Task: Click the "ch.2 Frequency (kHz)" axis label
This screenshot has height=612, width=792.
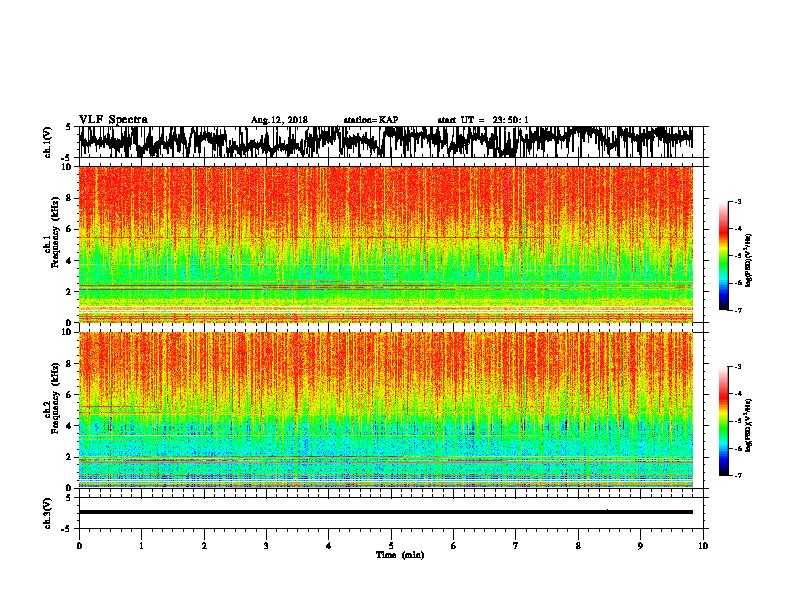Action: click(x=52, y=398)
